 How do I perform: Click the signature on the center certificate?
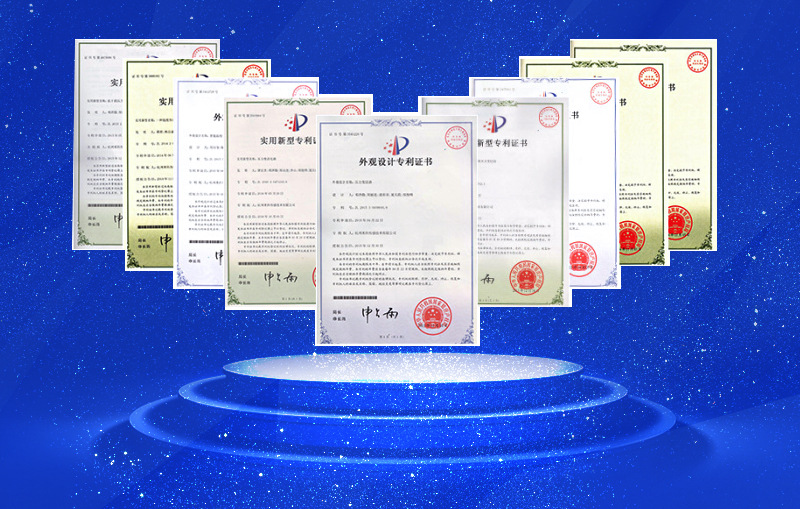(377, 314)
